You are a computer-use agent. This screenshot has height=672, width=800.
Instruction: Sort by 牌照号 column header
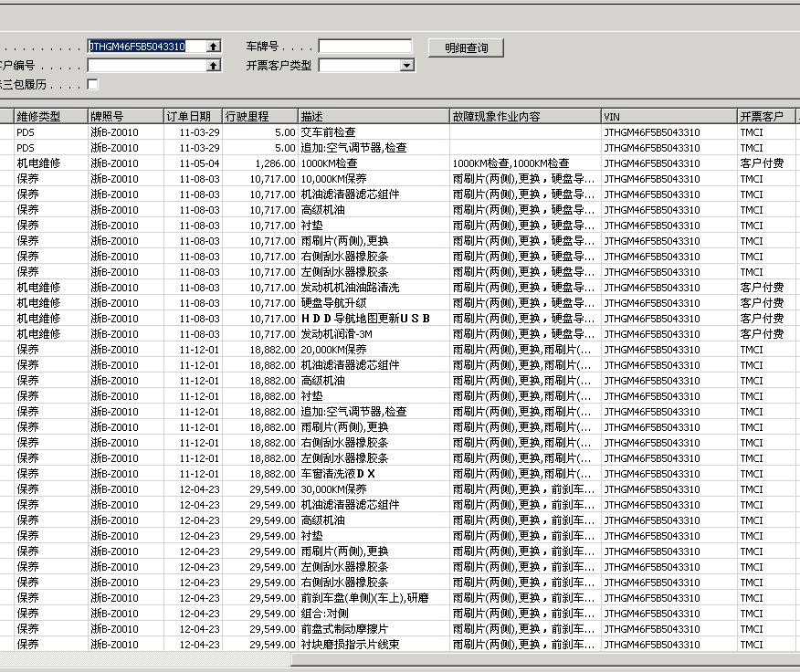(125, 116)
